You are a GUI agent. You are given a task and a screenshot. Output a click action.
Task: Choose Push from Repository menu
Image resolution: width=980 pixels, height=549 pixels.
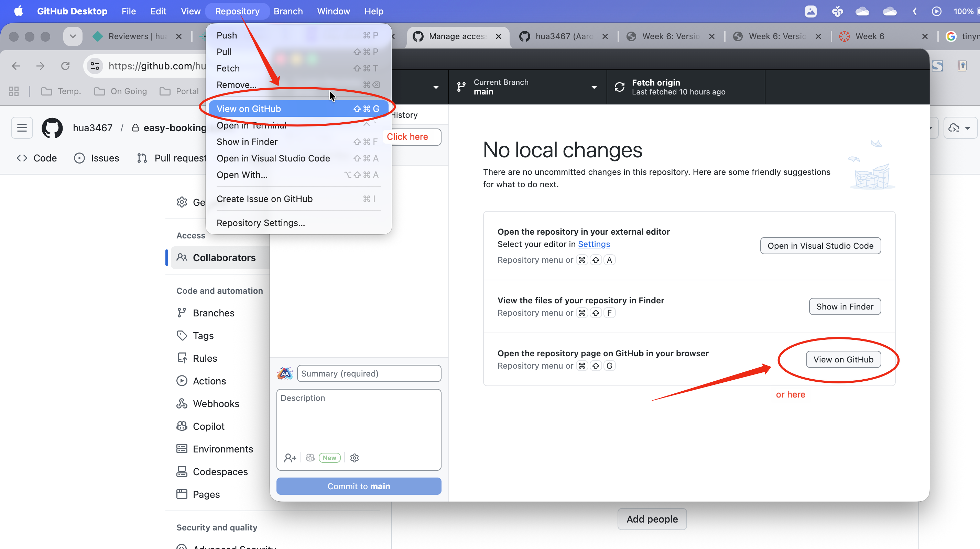[298, 35]
